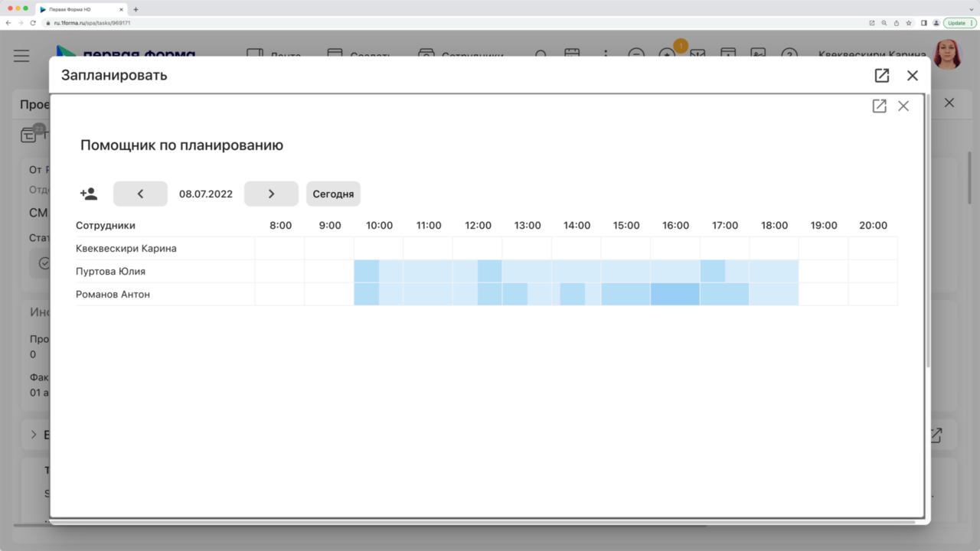Viewport: 980px width, 551px height.
Task: Close the Первая Форма HD tab
Action: [122, 9]
